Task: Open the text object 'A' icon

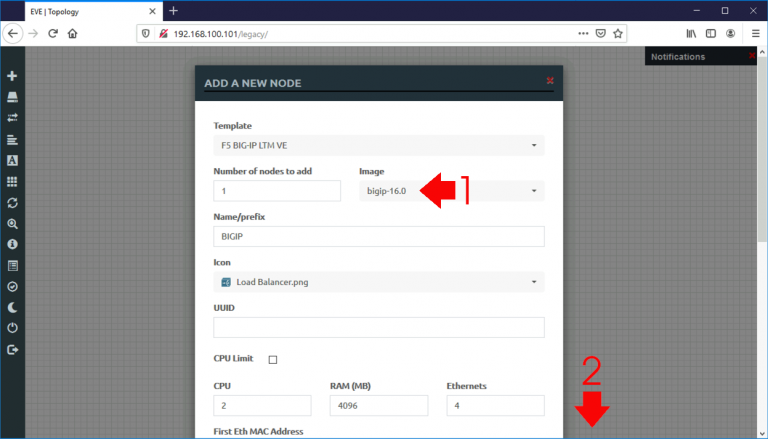Action: pos(12,161)
